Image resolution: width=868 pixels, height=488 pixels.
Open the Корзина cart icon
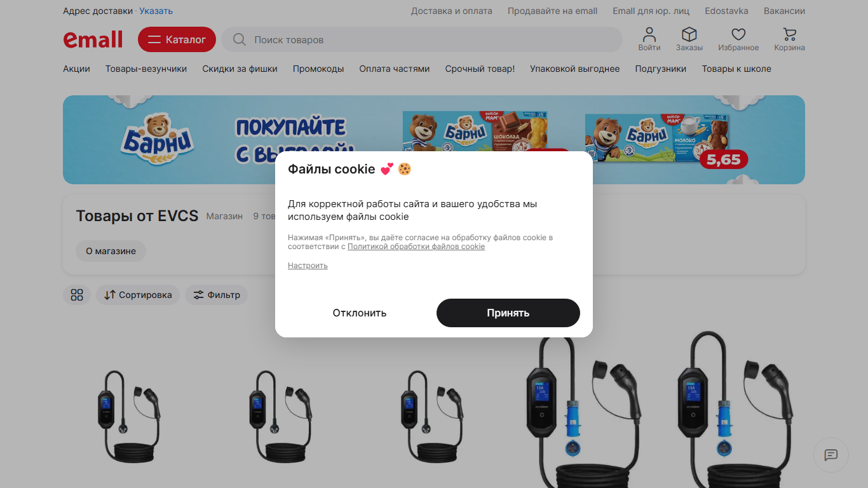click(789, 34)
